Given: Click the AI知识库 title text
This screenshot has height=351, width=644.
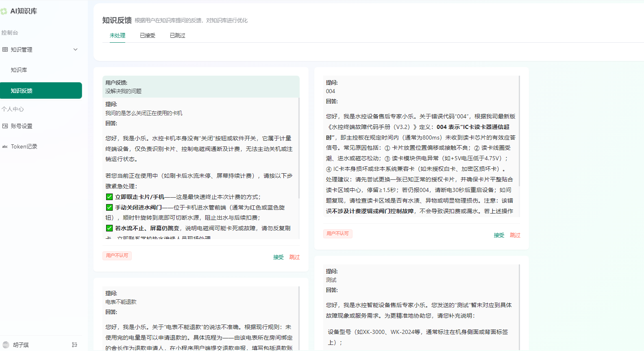Looking at the screenshot, I should [x=24, y=11].
